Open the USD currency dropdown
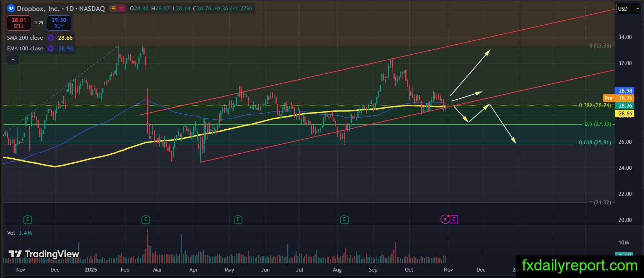 pyautogui.click(x=629, y=9)
